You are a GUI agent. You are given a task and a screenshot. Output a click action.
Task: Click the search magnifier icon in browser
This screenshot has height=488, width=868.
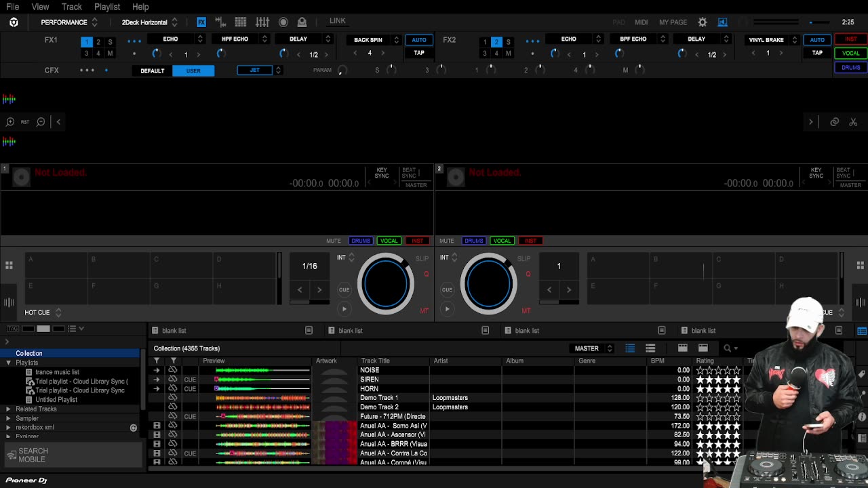(x=727, y=348)
